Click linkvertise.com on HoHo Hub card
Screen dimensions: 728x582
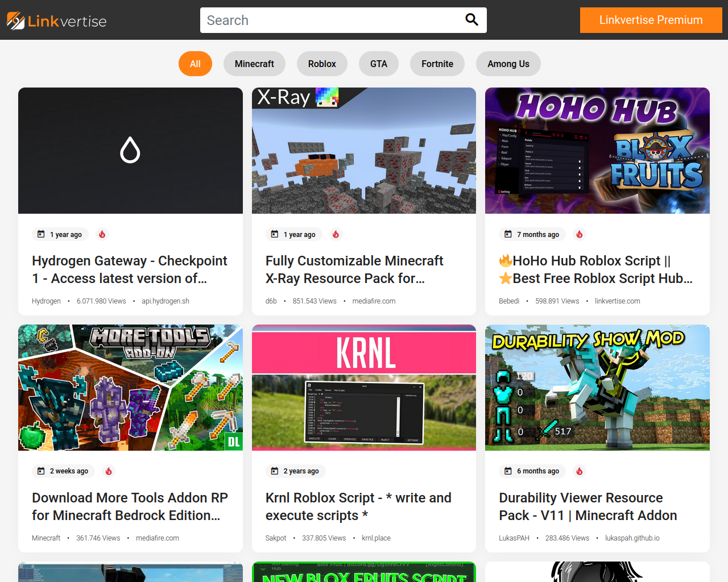618,301
